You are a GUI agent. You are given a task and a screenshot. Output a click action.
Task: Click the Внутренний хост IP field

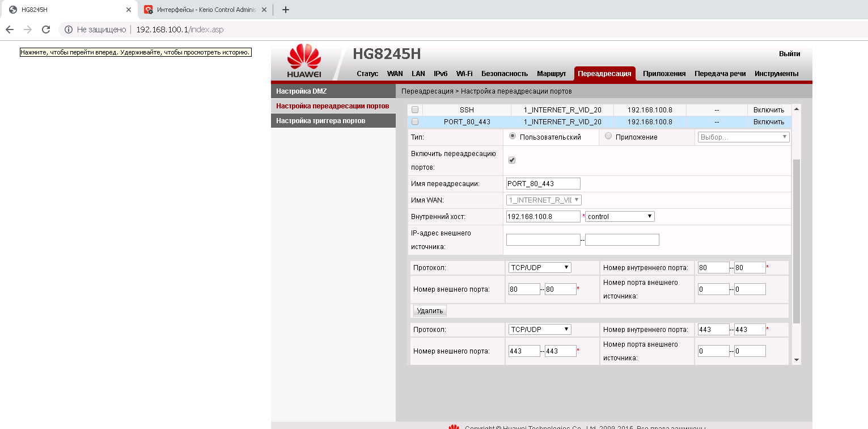543,216
